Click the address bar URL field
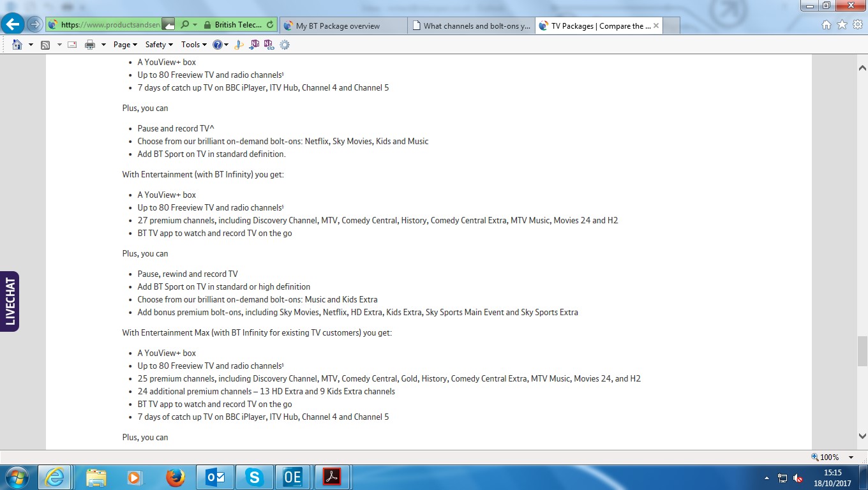Image resolution: width=868 pixels, height=490 pixels. click(x=108, y=26)
